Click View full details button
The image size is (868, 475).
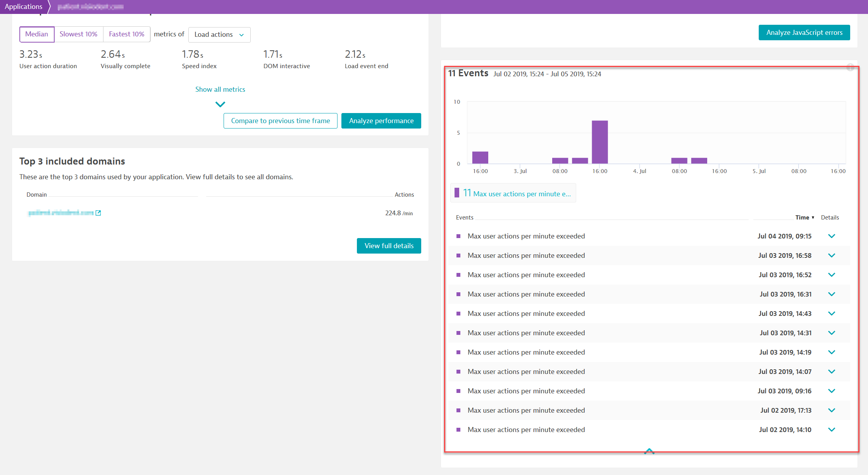(389, 246)
